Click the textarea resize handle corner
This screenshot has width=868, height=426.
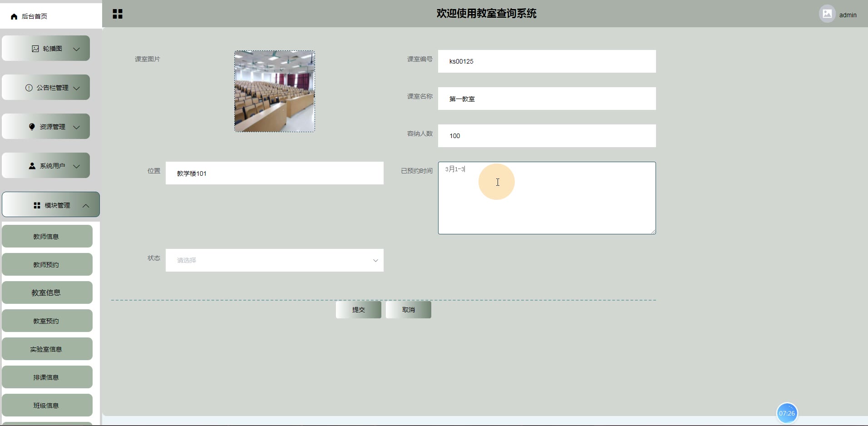point(653,232)
